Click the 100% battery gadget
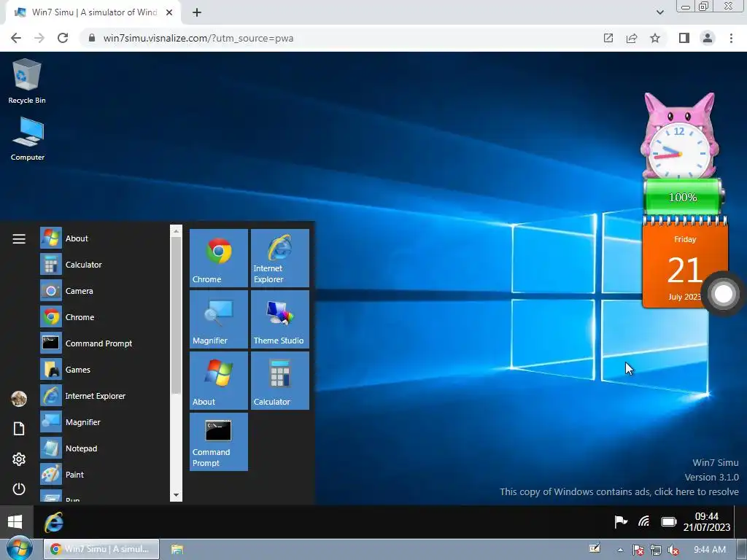This screenshot has width=747, height=560. tap(683, 197)
